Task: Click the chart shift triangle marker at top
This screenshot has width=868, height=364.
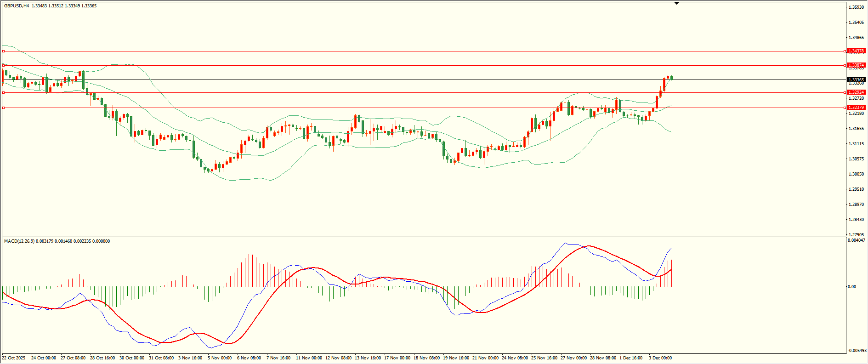Action: [676, 3]
